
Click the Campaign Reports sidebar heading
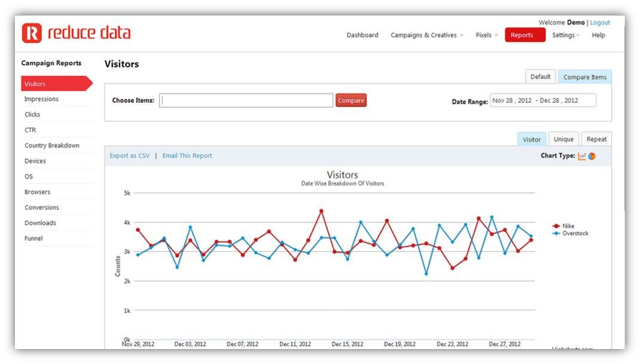point(51,63)
